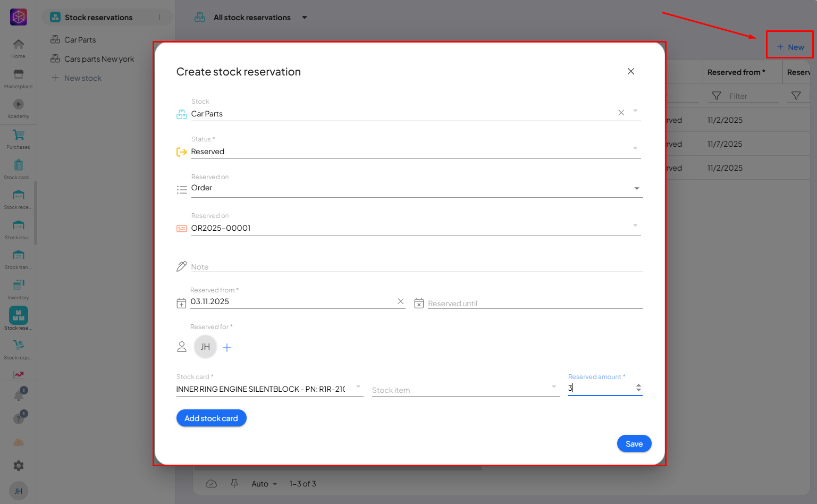Click the notifications bell icon
Image resolution: width=817 pixels, height=504 pixels.
19,396
